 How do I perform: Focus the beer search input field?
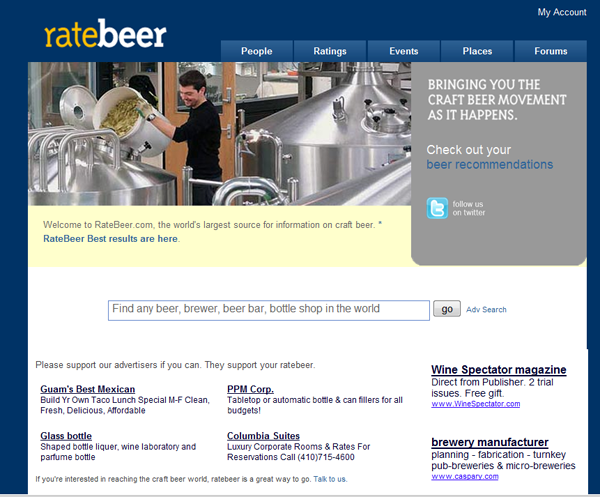tap(269, 310)
